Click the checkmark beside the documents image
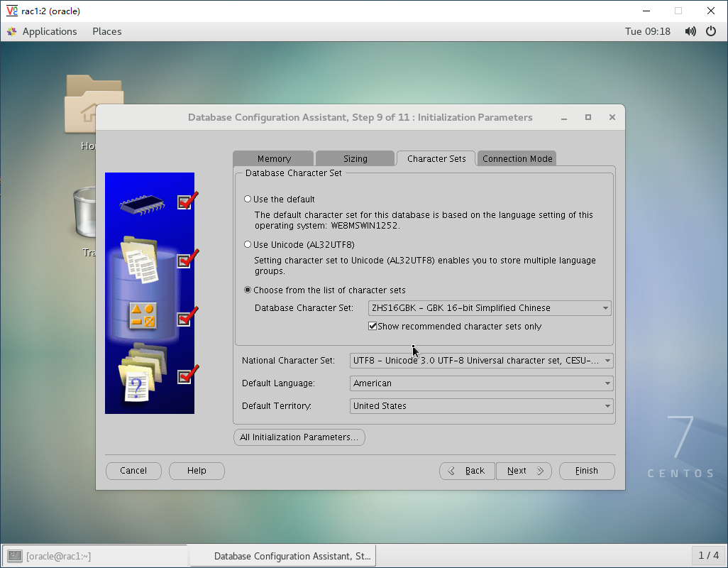728x568 pixels. [x=187, y=258]
